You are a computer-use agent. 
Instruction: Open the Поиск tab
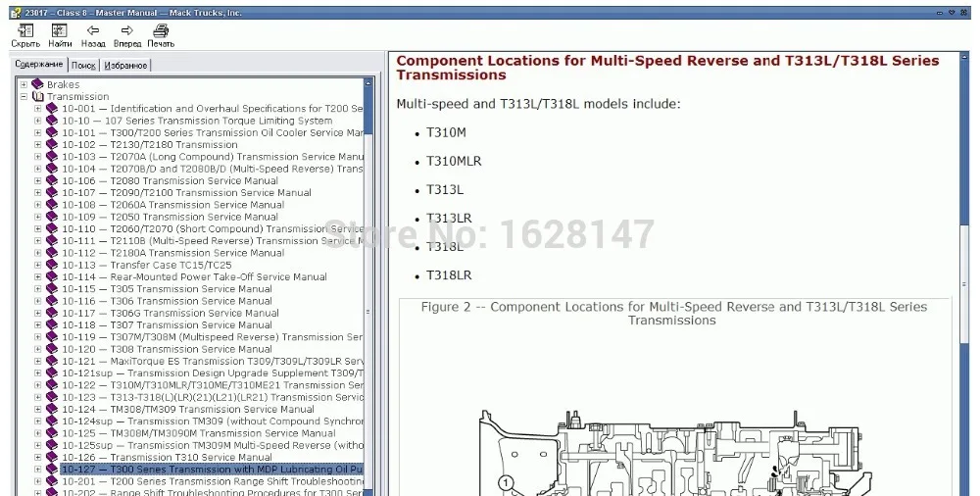click(83, 66)
